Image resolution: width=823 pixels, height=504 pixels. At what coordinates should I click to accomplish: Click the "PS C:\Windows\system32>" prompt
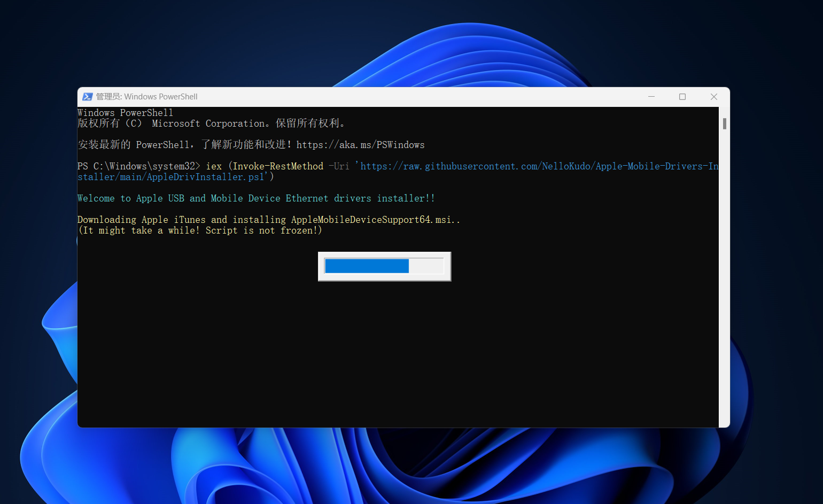pos(139,166)
